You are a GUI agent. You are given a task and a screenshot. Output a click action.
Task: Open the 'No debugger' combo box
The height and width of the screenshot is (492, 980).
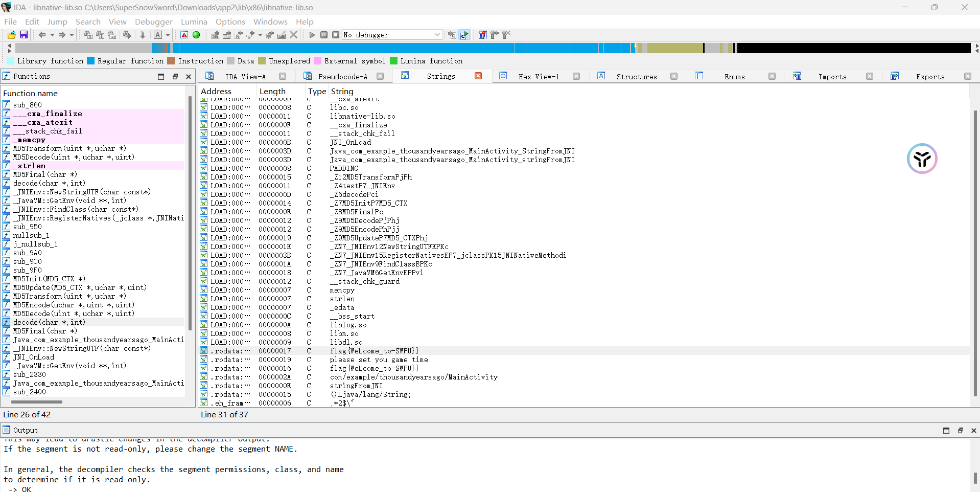click(392, 35)
